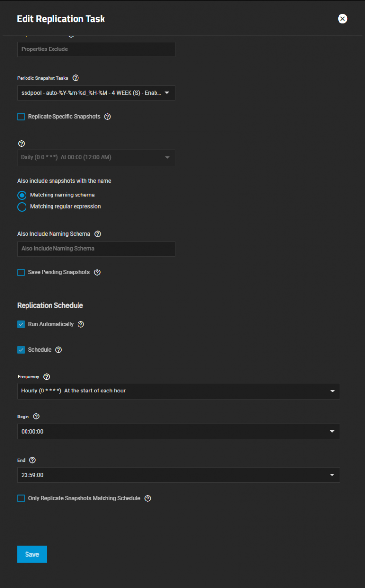365x588 pixels.
Task: Click the Replication Schedule heading
Action: (x=50, y=305)
